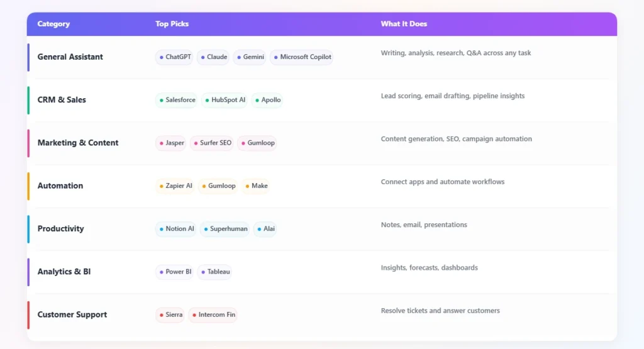Click the Salesforce chip
Screen dimensions: 644x349
point(177,100)
